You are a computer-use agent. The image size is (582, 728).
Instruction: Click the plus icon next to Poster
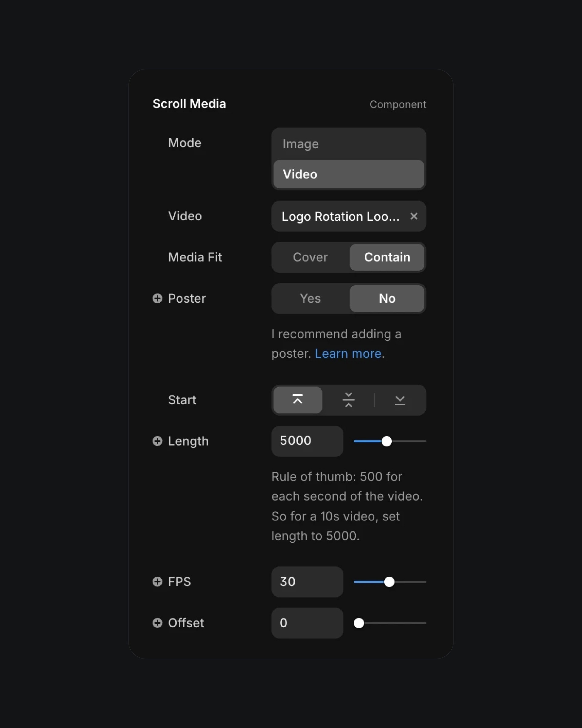click(x=157, y=298)
